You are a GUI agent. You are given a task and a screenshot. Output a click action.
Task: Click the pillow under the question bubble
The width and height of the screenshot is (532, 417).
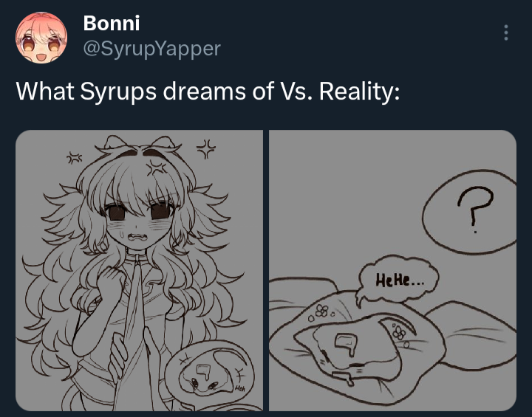click(x=475, y=334)
